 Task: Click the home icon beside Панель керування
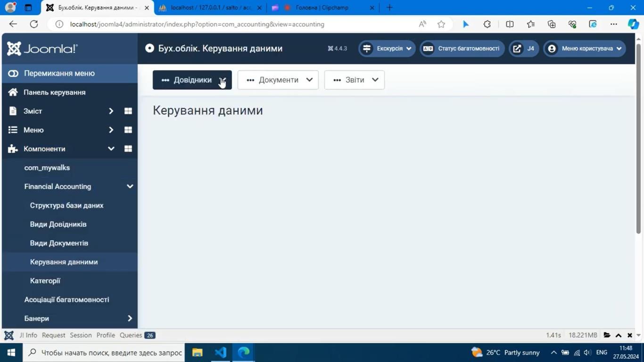coord(13,92)
